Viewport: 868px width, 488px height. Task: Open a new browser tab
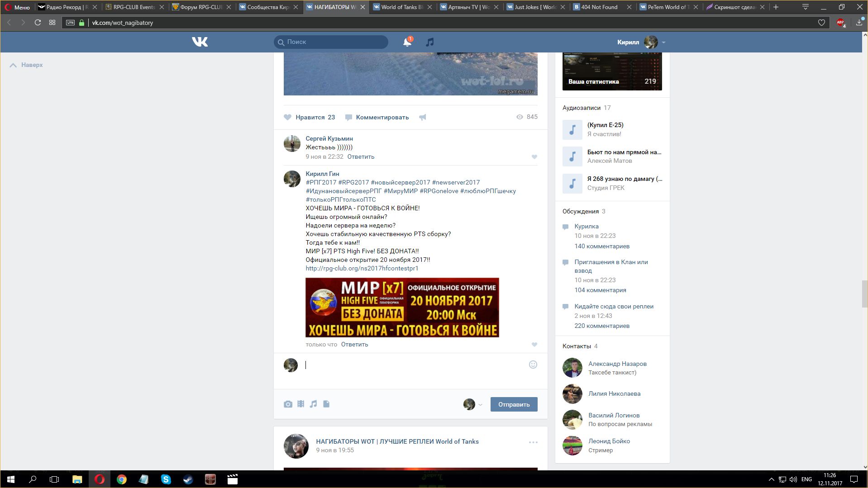[x=776, y=7]
